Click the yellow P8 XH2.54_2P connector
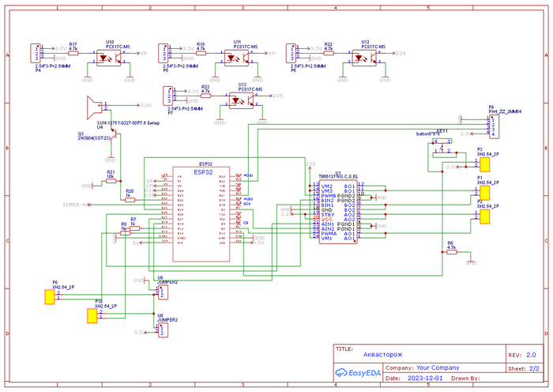 49,297
